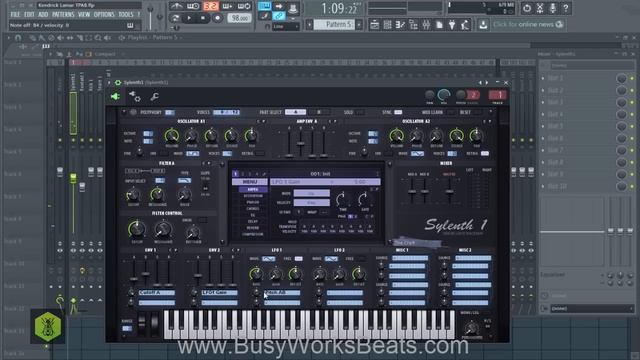Select the PHASER effect tab

pos(253,202)
